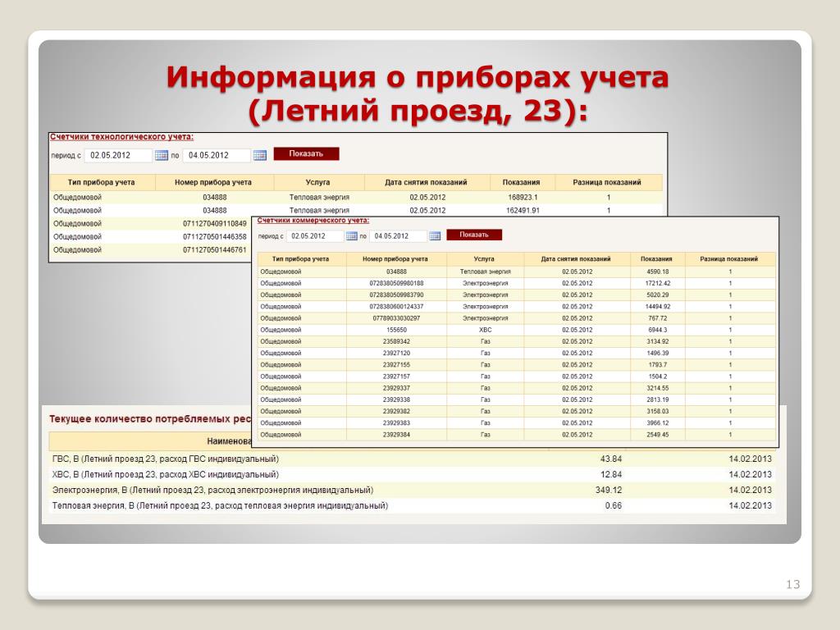Select gas meter number 23929384
Image resolution: width=840 pixels, height=630 pixels.
[x=396, y=435]
